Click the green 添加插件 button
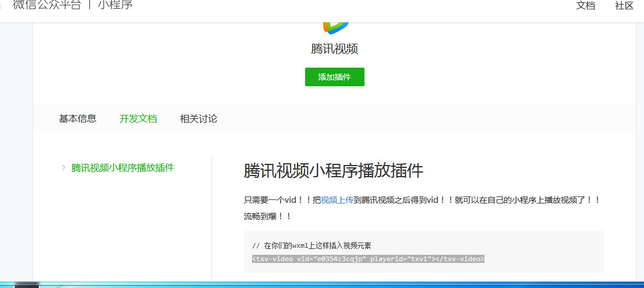Image resolution: width=644 pixels, height=288 pixels. coord(334,77)
